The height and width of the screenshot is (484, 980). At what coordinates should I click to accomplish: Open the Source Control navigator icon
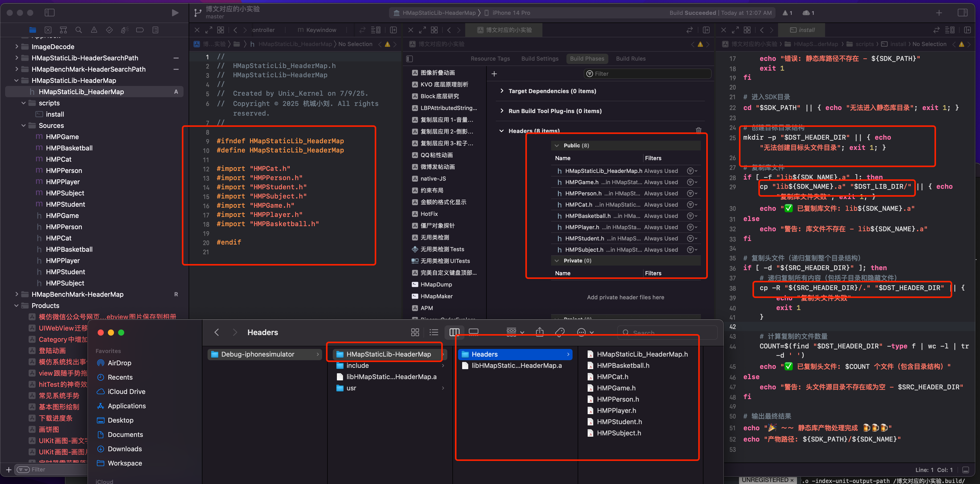[48, 30]
